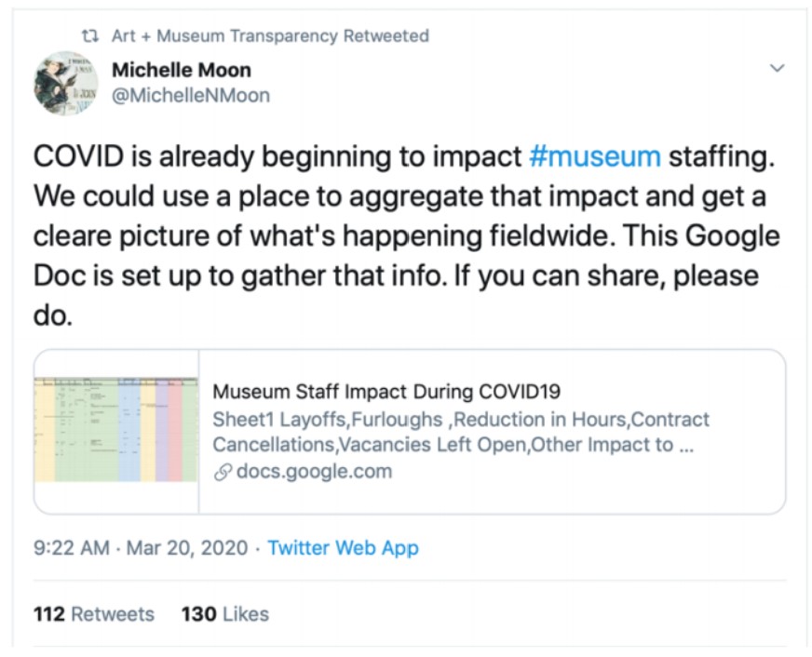Screen dimensions: 812x657
Task: Open the spreadsheet preview thumbnail
Action: point(116,431)
